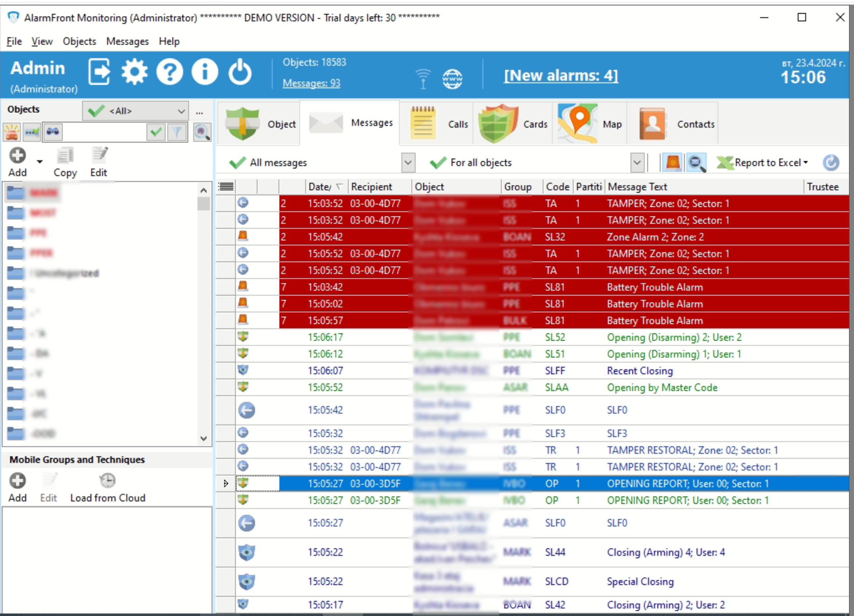Click Add object plus icon

coord(17,155)
